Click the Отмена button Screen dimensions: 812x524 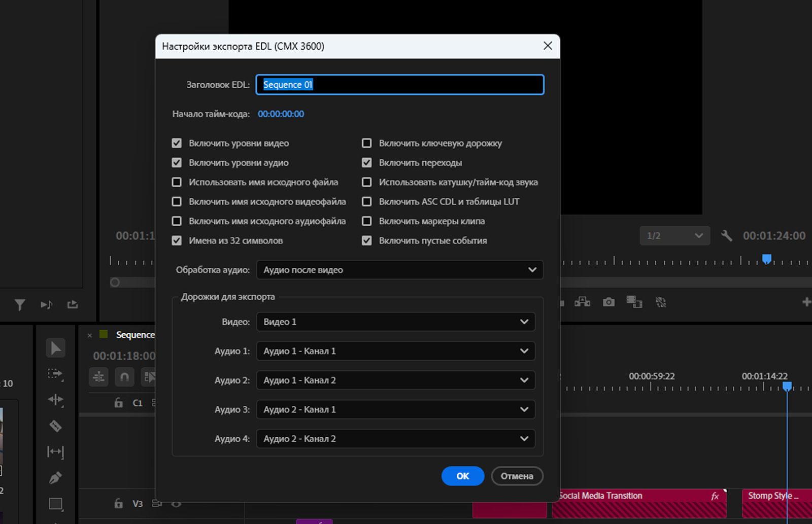pyautogui.click(x=517, y=476)
